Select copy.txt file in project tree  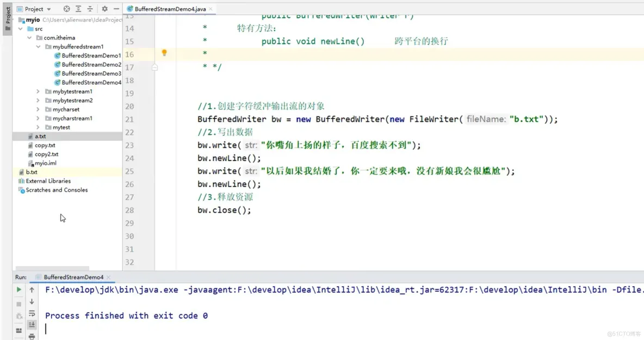(x=45, y=145)
